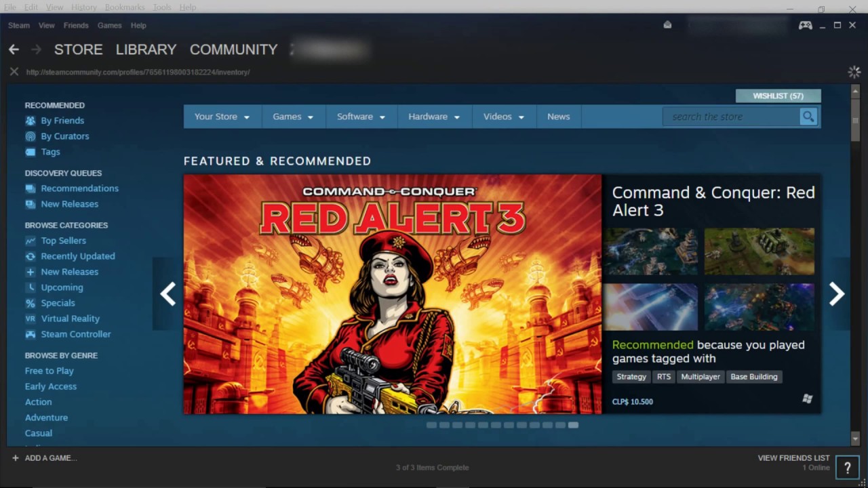Viewport: 868px width, 488px height.
Task: Show previous featured game with left arrow
Action: point(167,293)
